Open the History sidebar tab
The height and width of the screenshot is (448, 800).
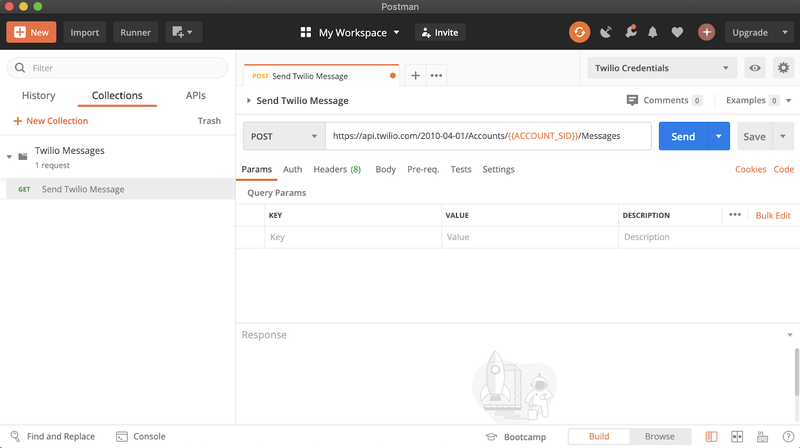pos(39,96)
